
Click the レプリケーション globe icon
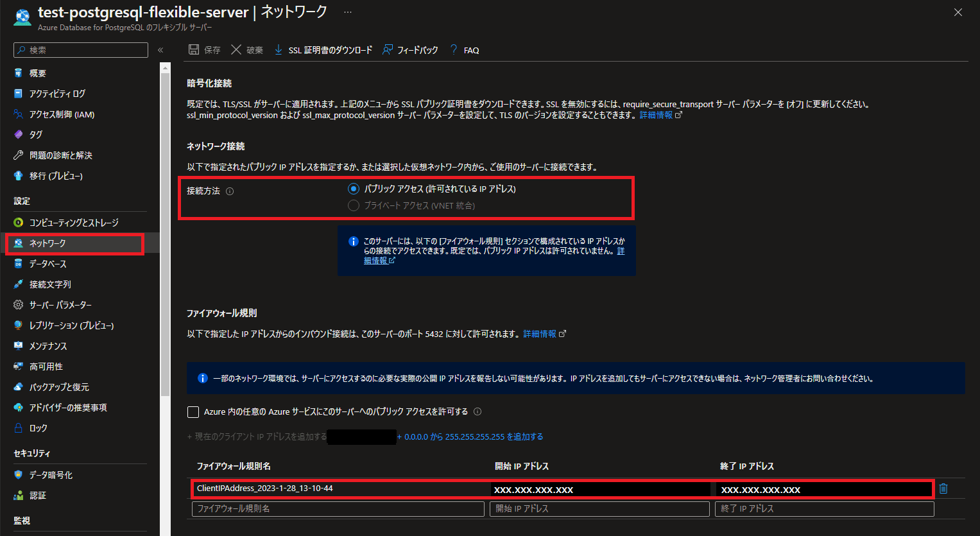pos(18,325)
